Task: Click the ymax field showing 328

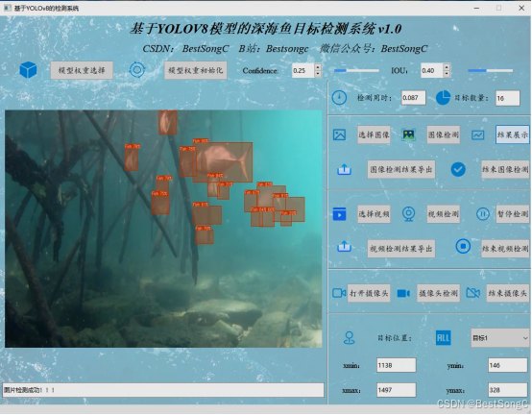Action: (x=508, y=390)
